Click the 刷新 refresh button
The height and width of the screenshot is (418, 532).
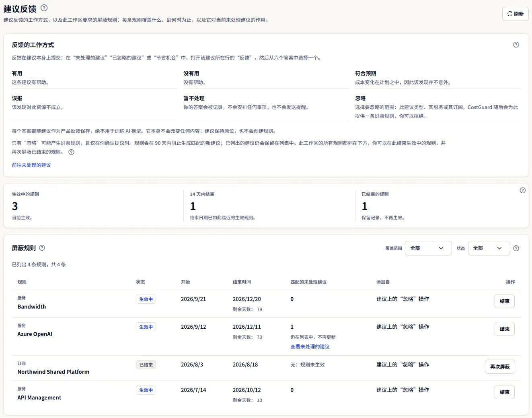click(515, 14)
